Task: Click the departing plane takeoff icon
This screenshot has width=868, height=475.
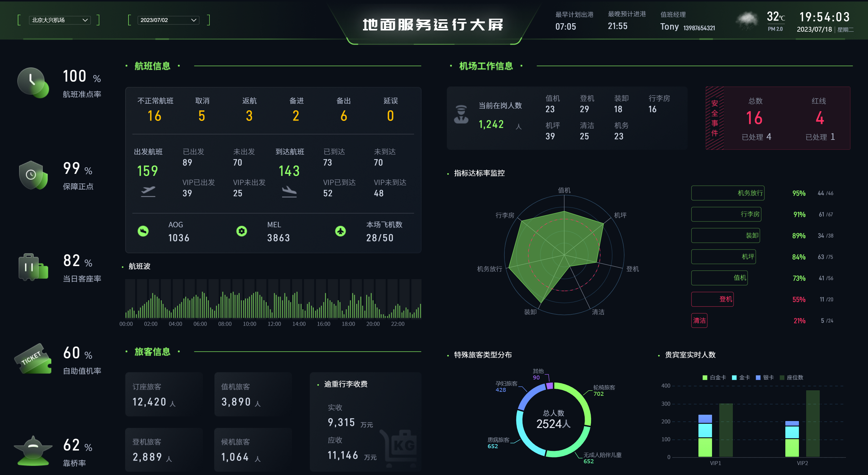Action: pos(148,191)
